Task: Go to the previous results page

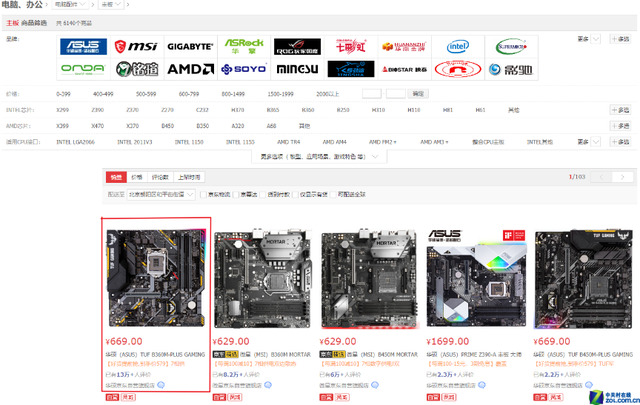Action: tap(602, 177)
